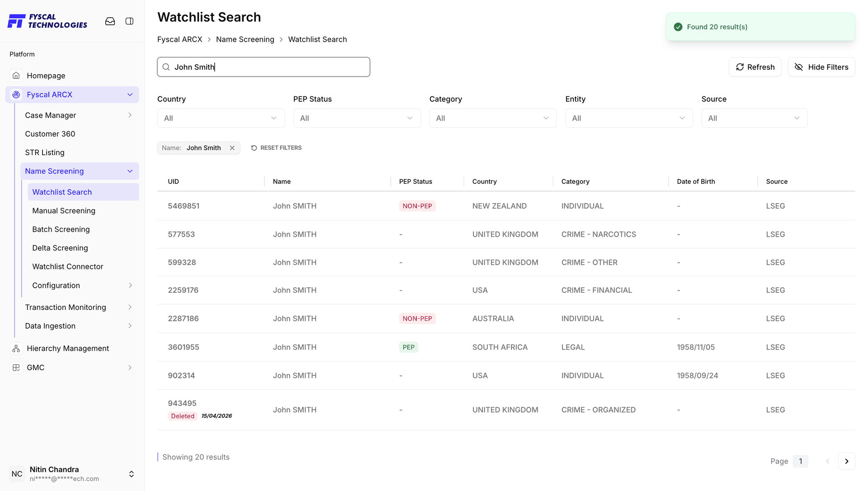Click the search magnifier icon
This screenshot has height=491, width=868.
166,67
